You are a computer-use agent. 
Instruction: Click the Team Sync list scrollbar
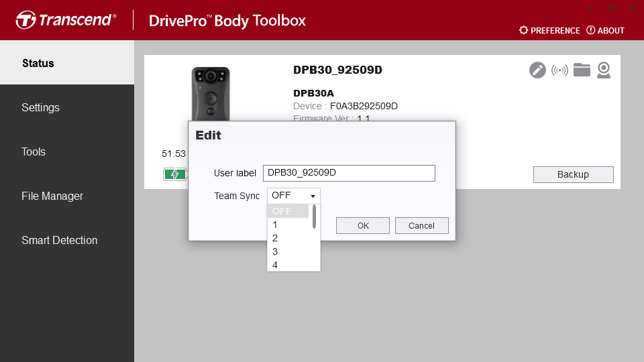[314, 217]
